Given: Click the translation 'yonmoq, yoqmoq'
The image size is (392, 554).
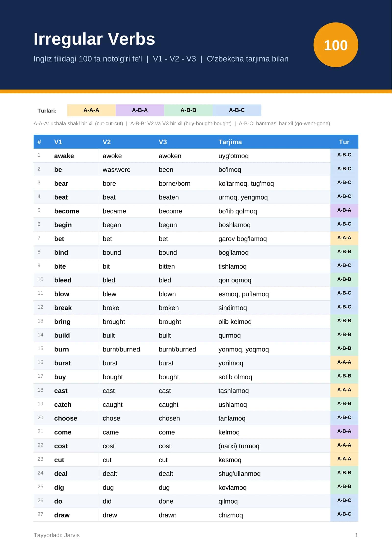Looking at the screenshot, I should coord(244,349).
